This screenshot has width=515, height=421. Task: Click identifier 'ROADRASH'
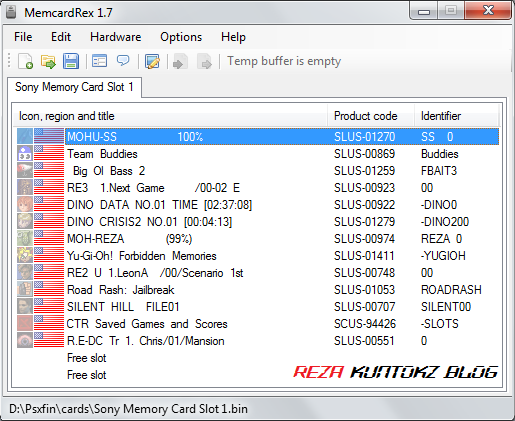pyautogui.click(x=451, y=290)
